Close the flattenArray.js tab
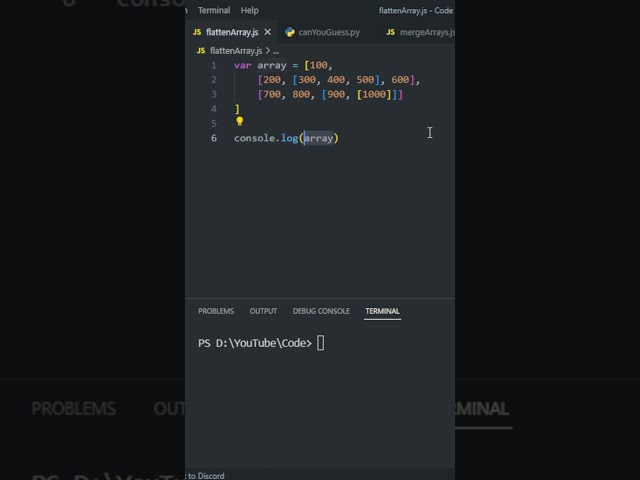The width and height of the screenshot is (640, 480). (x=267, y=32)
